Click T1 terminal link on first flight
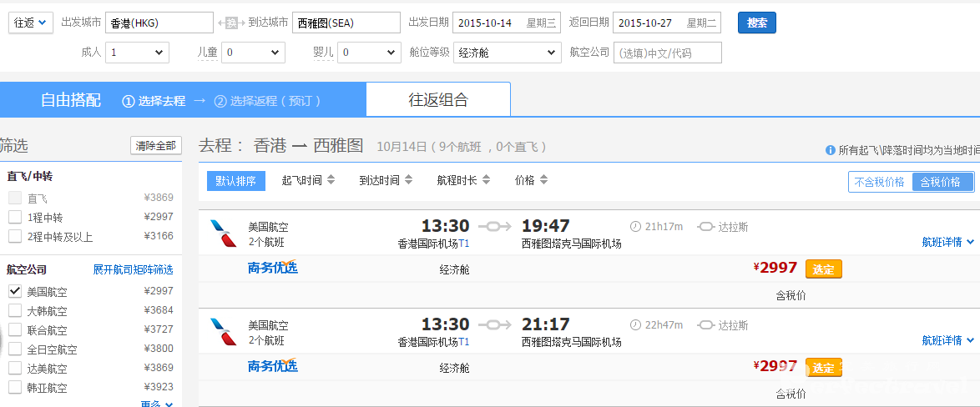This screenshot has width=980, height=407. (464, 244)
